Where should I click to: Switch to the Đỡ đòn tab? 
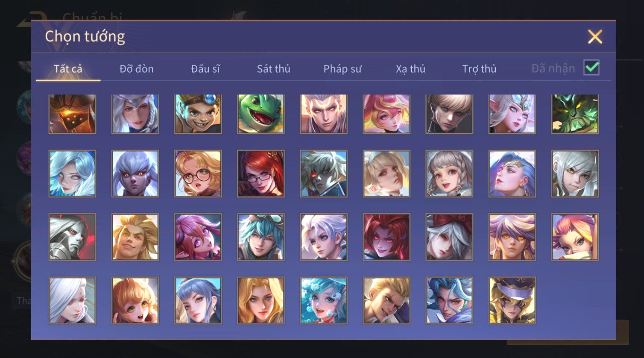[137, 69]
